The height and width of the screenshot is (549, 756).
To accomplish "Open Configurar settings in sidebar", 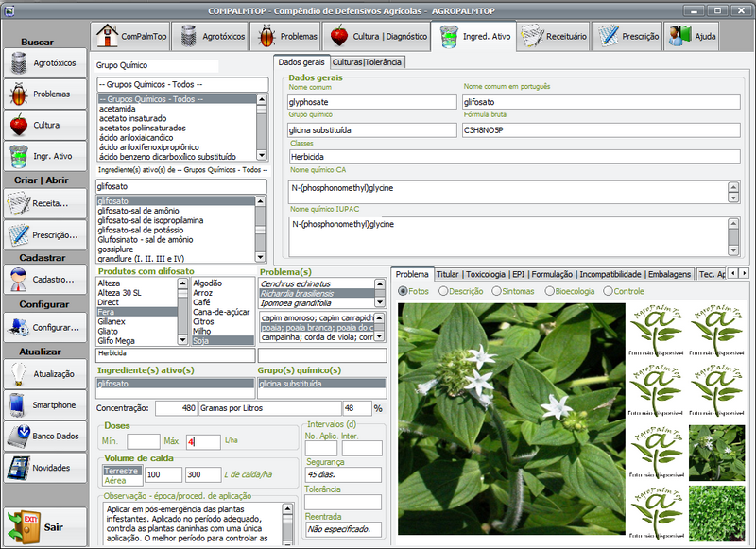I will click(x=44, y=327).
